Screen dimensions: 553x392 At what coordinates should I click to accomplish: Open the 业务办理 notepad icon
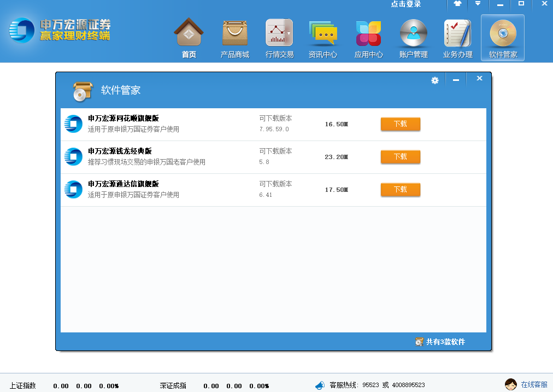[x=458, y=33]
